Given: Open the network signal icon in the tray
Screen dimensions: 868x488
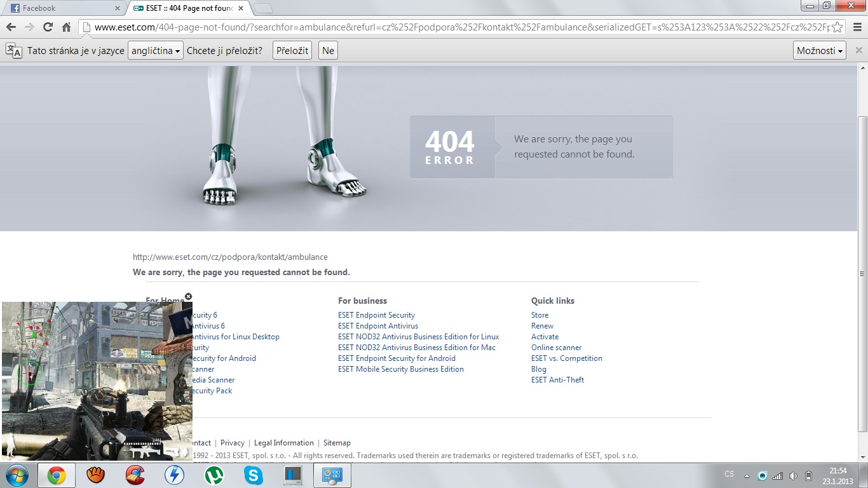Looking at the screenshot, I should click(x=778, y=475).
